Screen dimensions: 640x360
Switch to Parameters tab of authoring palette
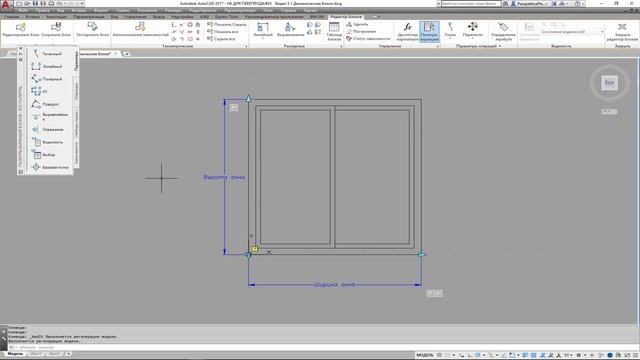(76, 61)
